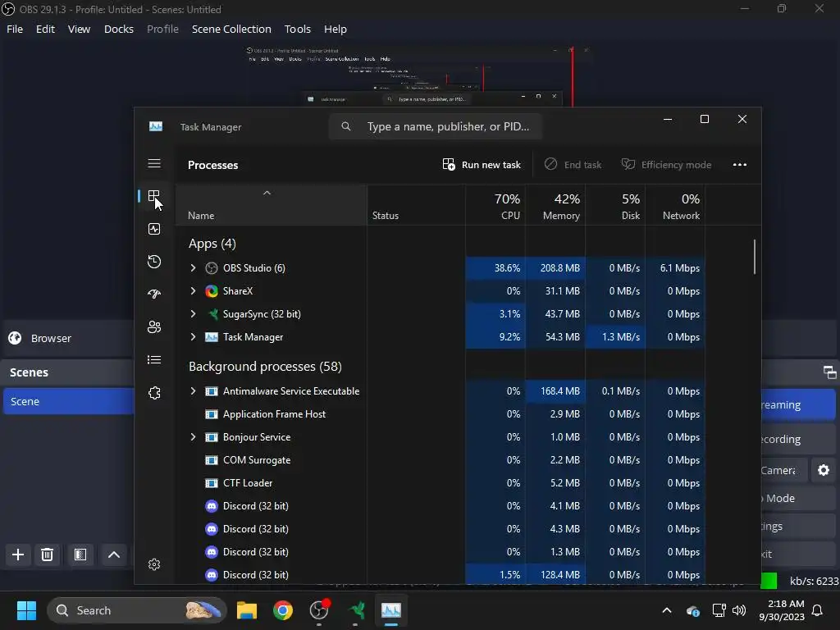The image size is (840, 630).
Task: Expand the Bonjour Service row
Action: [x=193, y=437]
